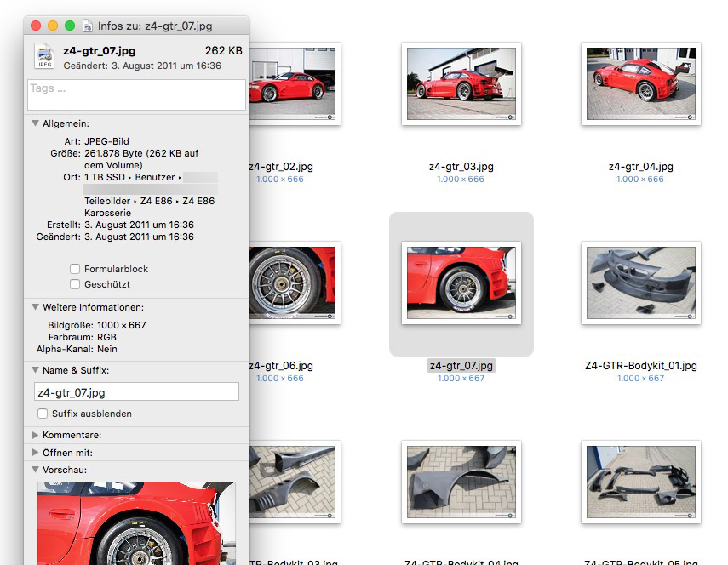Select the Z4-GTR-Bodykit_01.jpg thumbnail
The image size is (728, 565).
pyautogui.click(x=640, y=282)
